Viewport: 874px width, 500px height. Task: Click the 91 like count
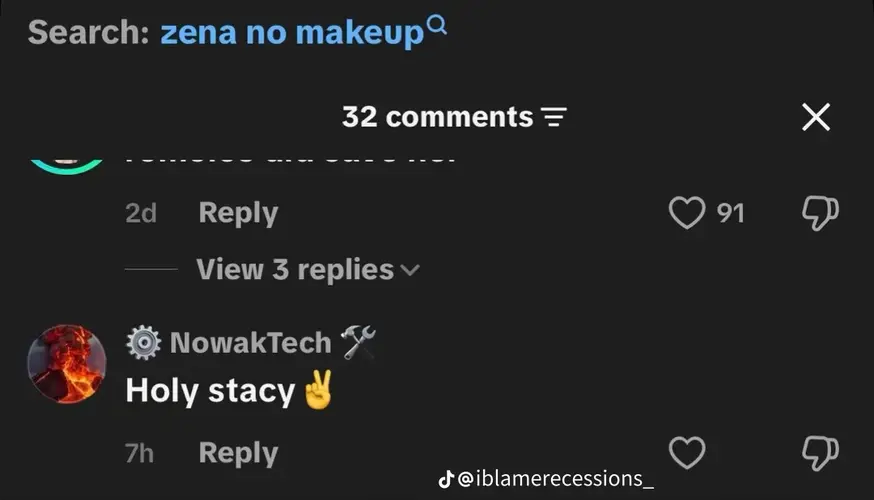(731, 213)
